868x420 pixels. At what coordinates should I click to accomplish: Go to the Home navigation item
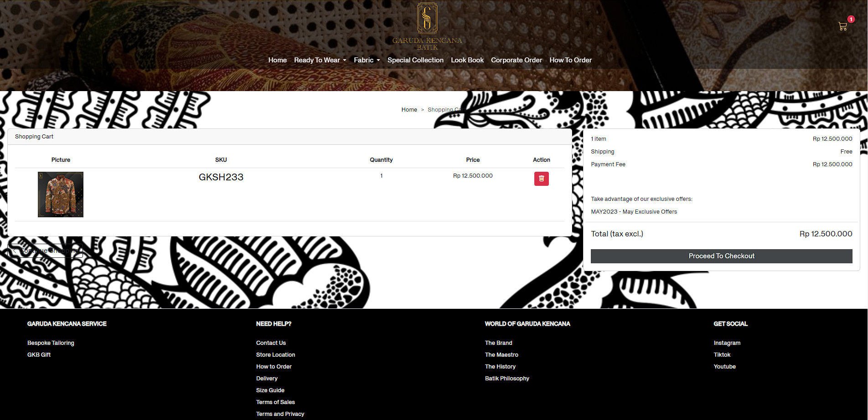(x=277, y=60)
